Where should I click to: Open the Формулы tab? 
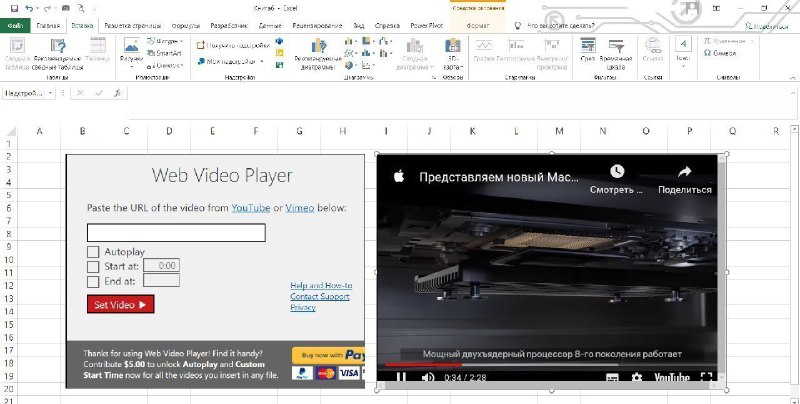tap(186, 26)
